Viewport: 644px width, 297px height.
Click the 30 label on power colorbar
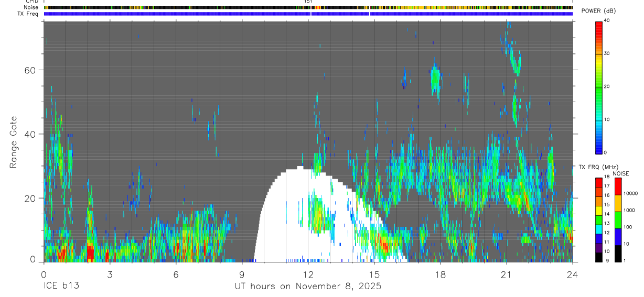[607, 53]
